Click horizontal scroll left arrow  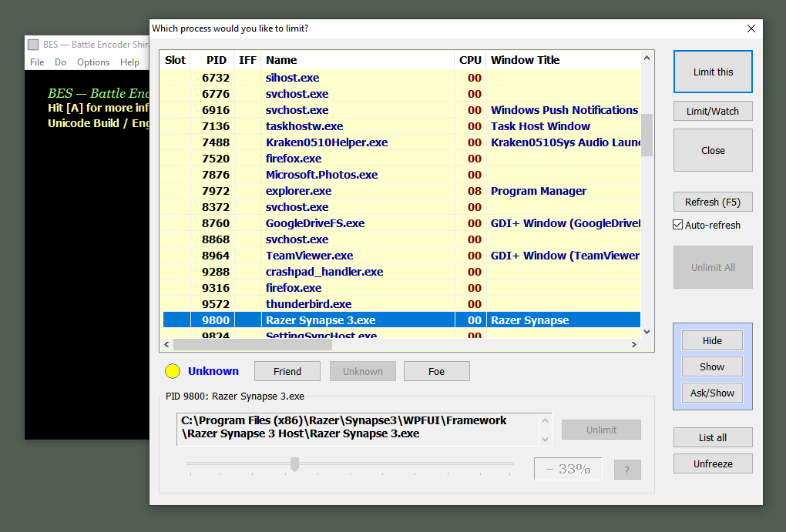tap(167, 345)
